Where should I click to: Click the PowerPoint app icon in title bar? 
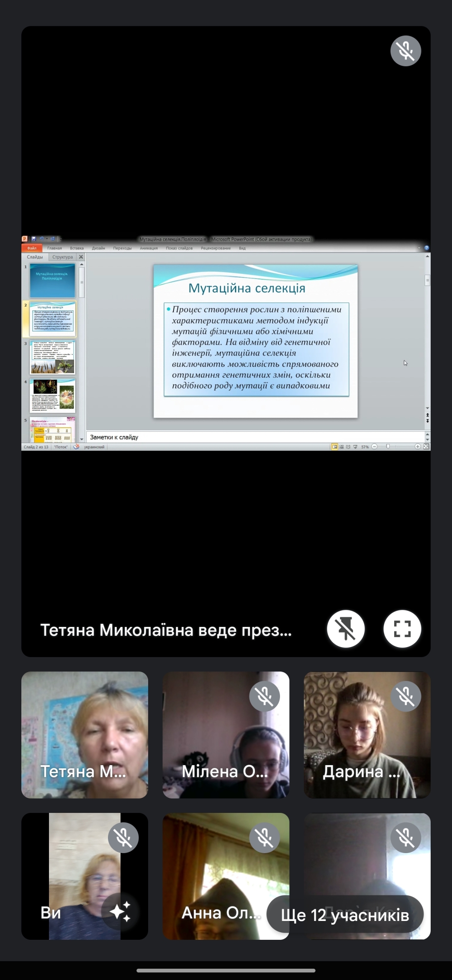(x=25, y=239)
